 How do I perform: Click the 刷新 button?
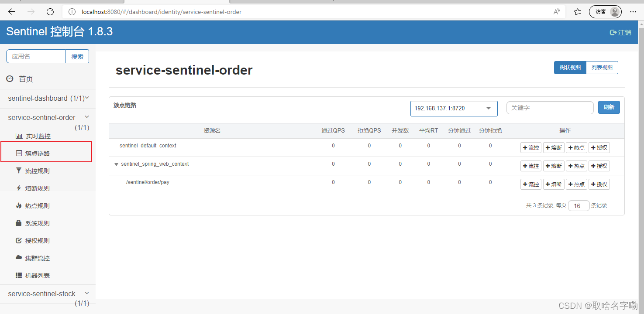click(609, 107)
